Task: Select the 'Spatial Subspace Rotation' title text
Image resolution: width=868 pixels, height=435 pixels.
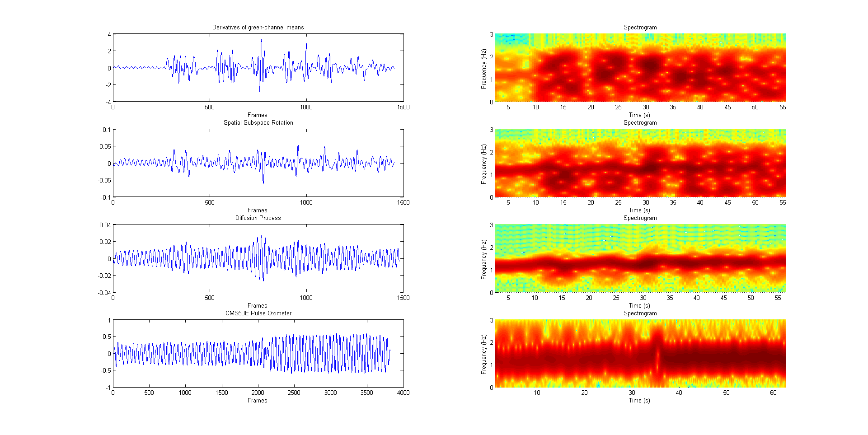Action: (x=258, y=123)
